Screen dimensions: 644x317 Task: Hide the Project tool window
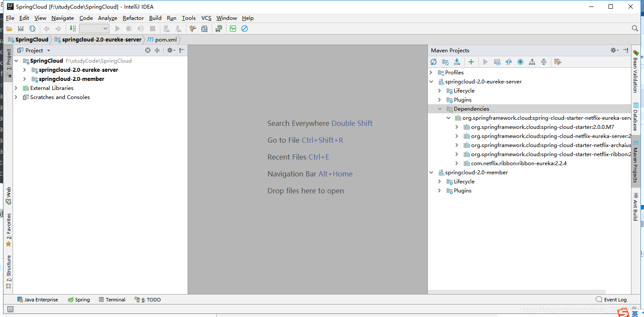click(x=182, y=50)
